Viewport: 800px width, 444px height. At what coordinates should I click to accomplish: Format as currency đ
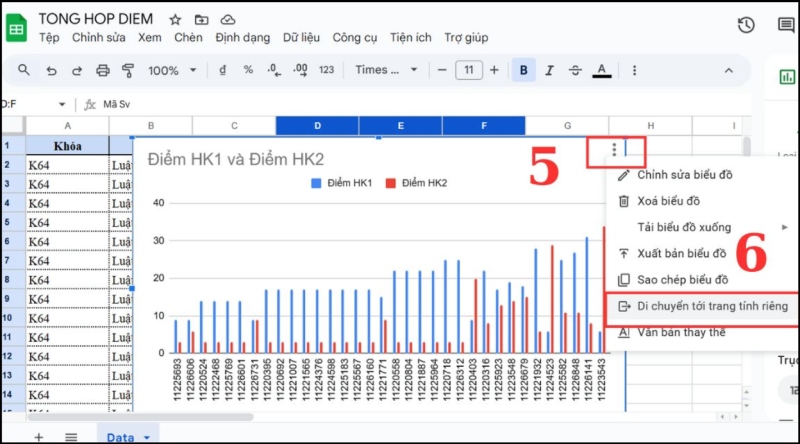tap(222, 70)
